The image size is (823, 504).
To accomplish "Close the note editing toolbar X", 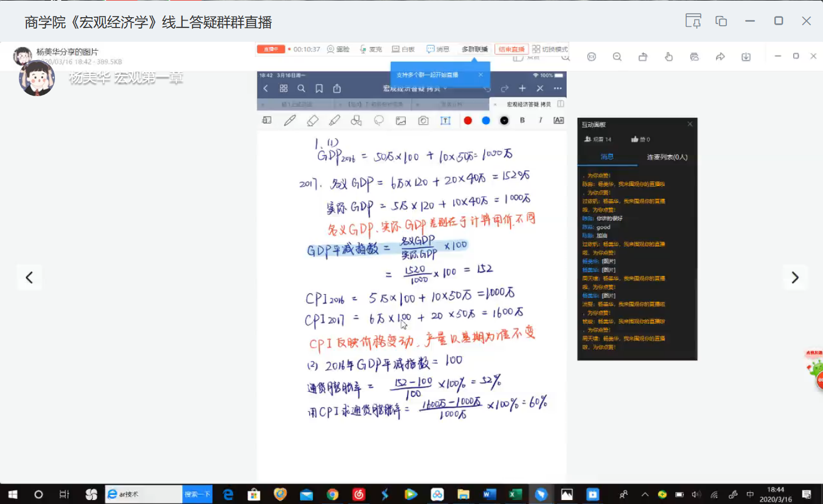I will click(540, 88).
